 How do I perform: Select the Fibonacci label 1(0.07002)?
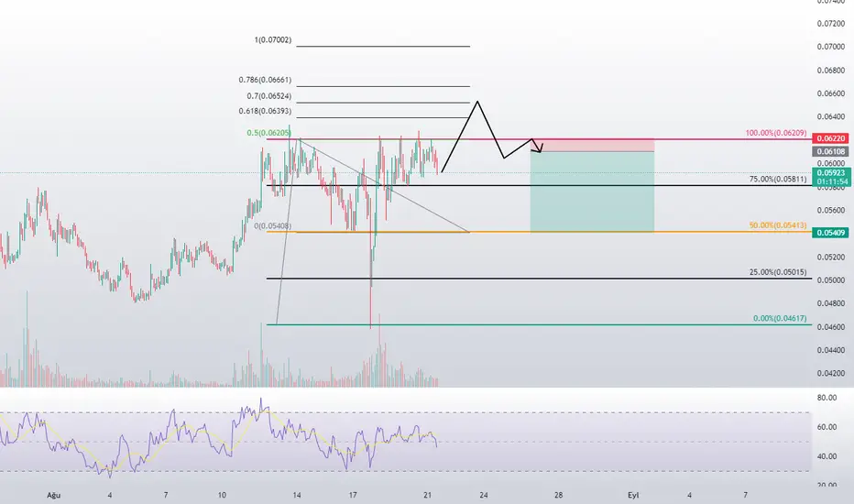click(273, 39)
